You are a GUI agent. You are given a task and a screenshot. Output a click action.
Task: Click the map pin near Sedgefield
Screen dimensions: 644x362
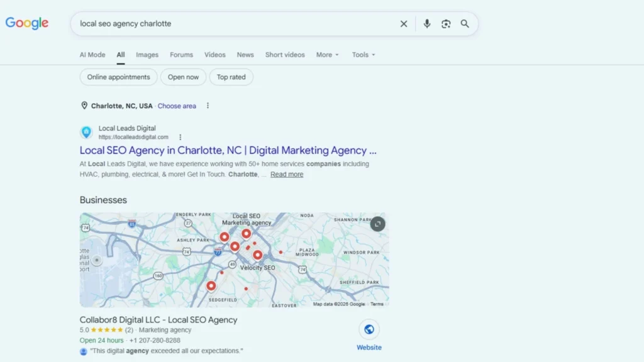point(211,286)
